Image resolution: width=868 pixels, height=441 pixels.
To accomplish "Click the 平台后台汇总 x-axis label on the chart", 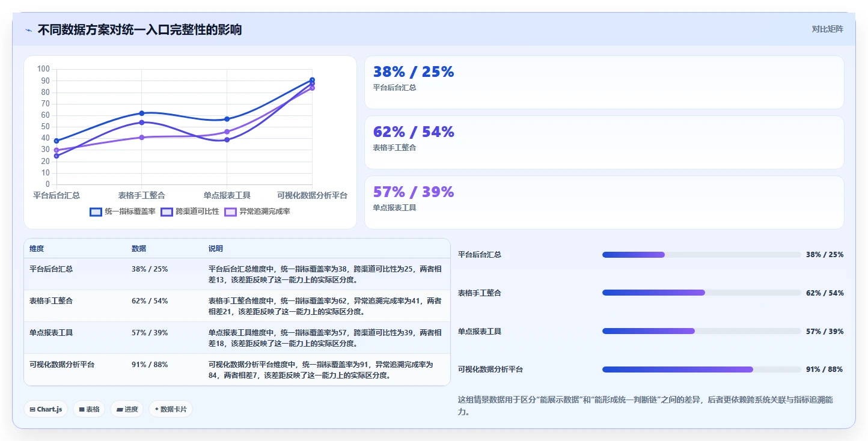I will (x=57, y=195).
